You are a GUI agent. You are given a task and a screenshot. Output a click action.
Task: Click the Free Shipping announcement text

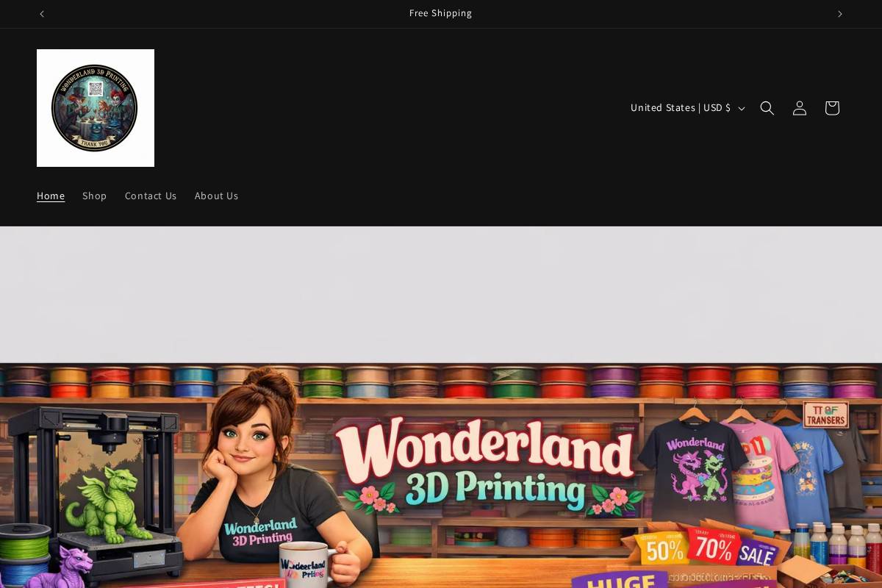441,13
